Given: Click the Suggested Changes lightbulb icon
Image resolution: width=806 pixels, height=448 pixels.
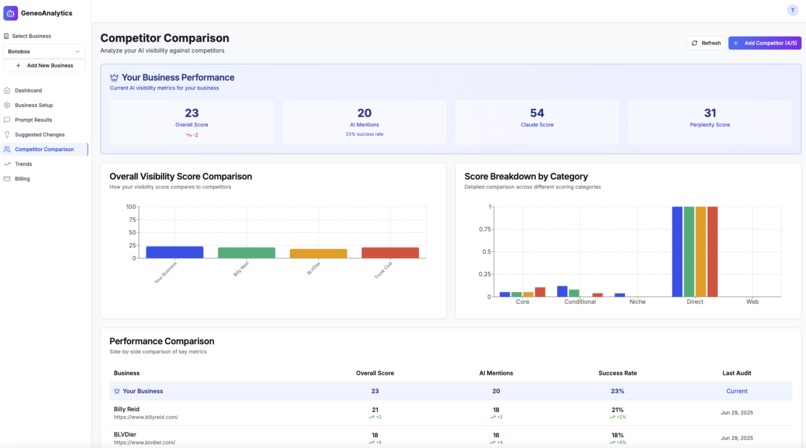Looking at the screenshot, I should [7, 135].
